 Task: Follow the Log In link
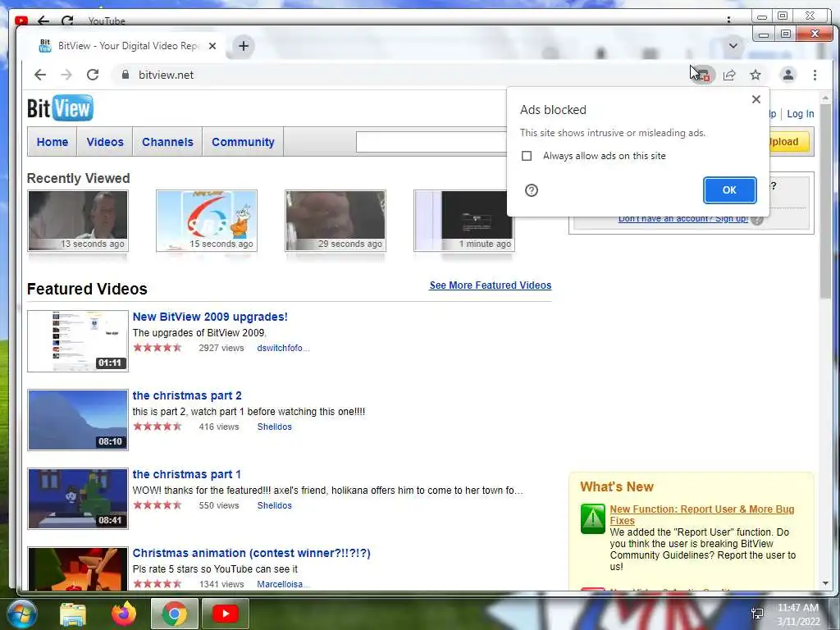(x=801, y=114)
